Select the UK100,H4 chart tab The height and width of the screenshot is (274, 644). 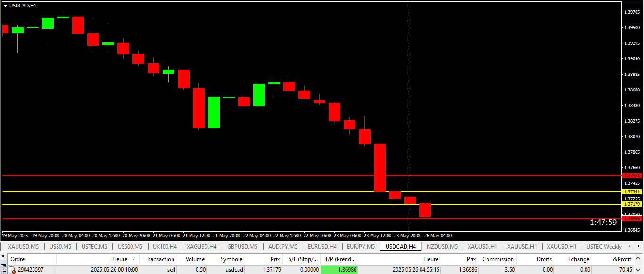[165, 246]
